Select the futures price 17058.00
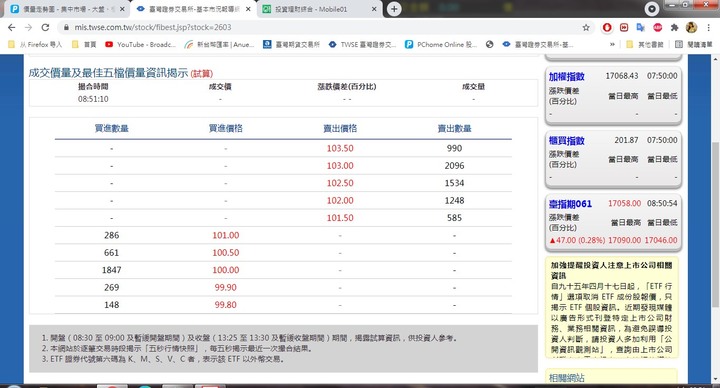This screenshot has width=720, height=388. coord(624,203)
